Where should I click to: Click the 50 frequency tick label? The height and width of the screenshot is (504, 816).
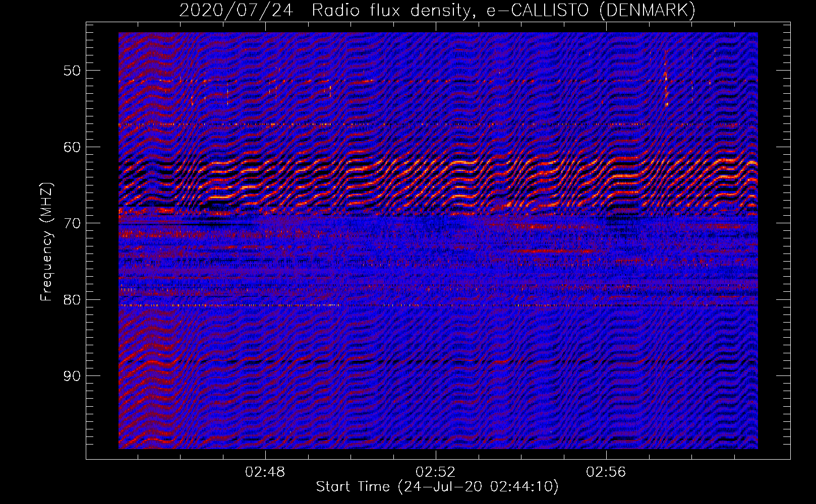click(72, 71)
